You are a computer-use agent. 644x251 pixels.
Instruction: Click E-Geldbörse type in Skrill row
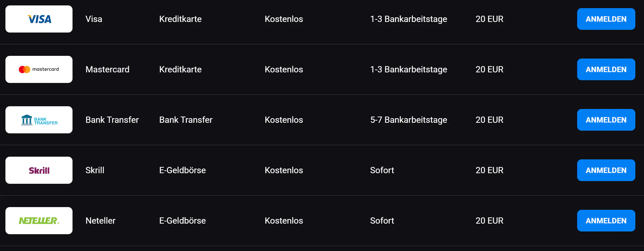coord(182,170)
